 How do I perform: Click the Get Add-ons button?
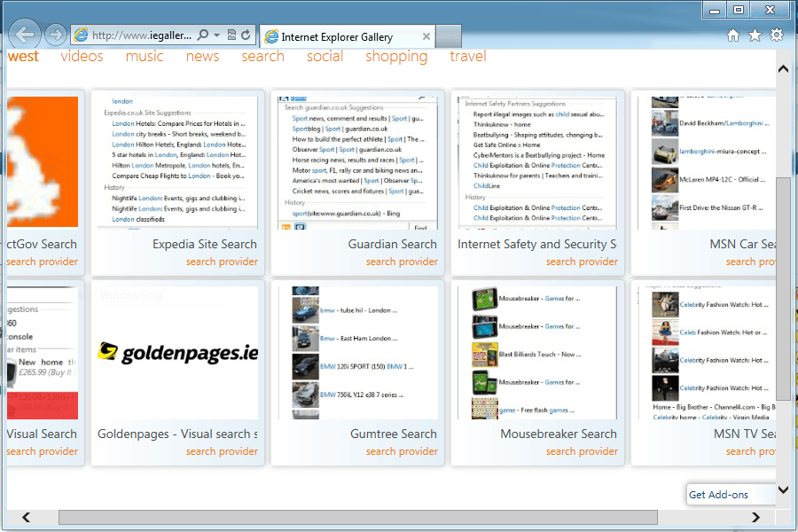[731, 495]
